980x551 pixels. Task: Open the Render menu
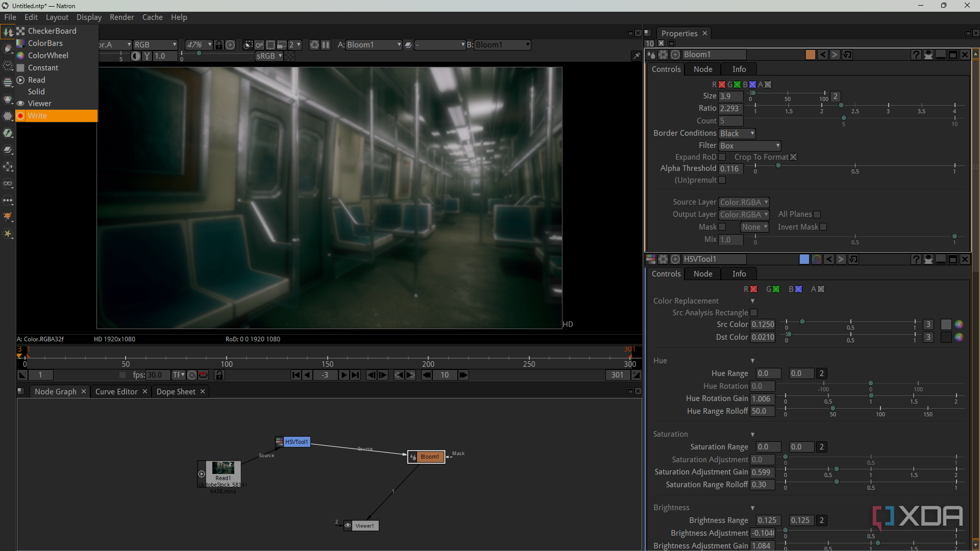(x=121, y=17)
